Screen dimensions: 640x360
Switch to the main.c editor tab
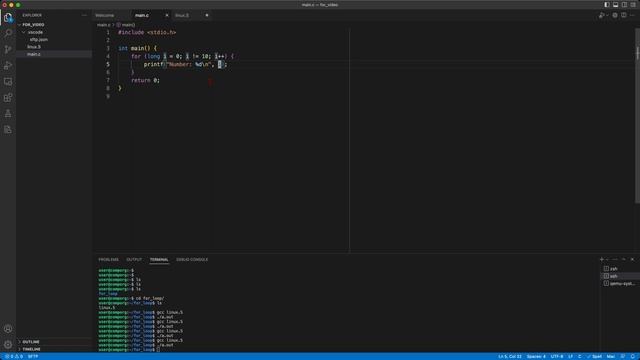coord(142,15)
